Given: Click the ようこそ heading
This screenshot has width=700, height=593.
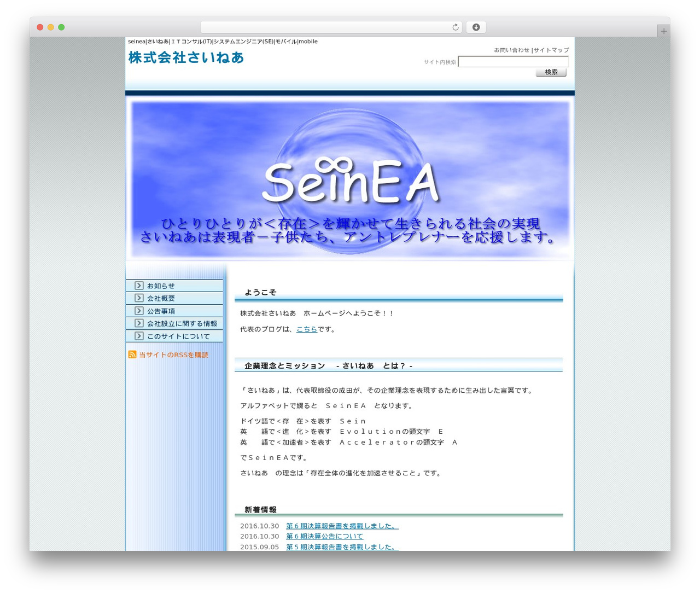Looking at the screenshot, I should (260, 293).
